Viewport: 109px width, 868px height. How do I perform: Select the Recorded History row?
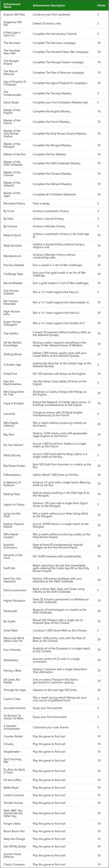coord(54,203)
